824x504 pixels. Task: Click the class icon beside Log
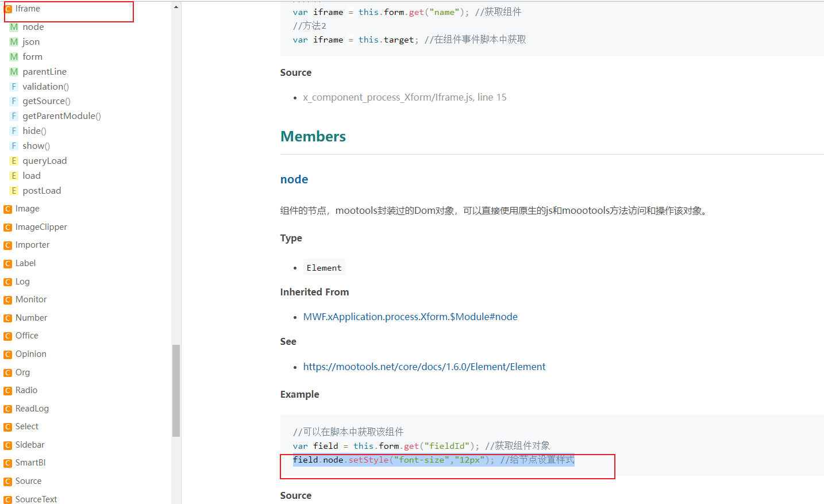pyautogui.click(x=8, y=282)
